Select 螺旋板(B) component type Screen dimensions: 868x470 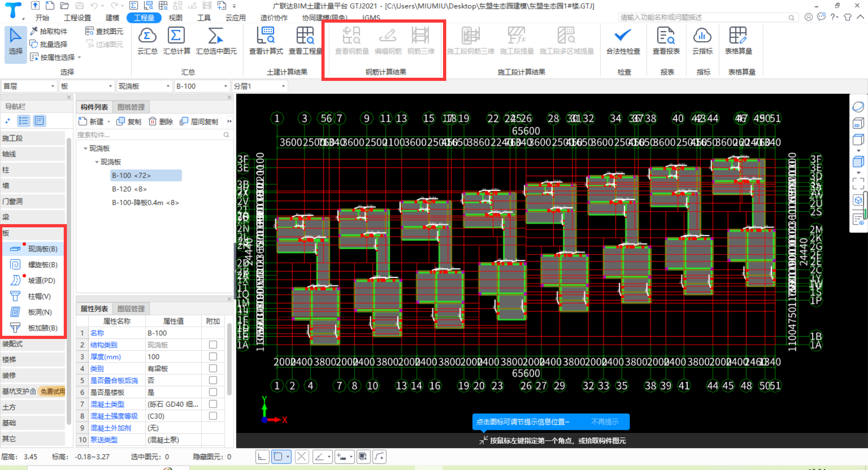point(34,265)
